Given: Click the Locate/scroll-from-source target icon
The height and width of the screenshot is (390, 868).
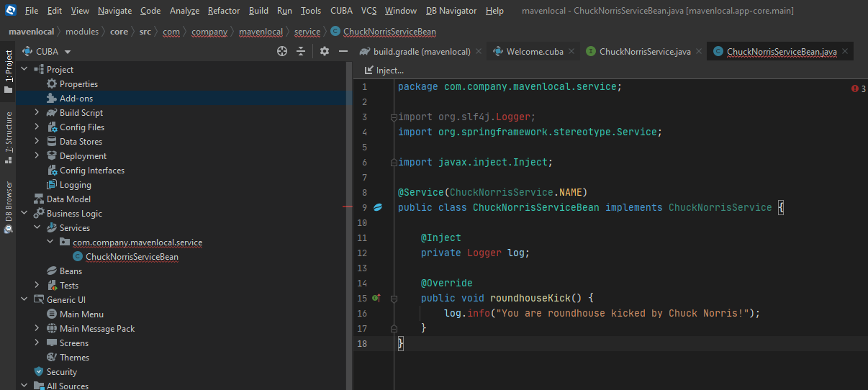Looking at the screenshot, I should tap(282, 51).
